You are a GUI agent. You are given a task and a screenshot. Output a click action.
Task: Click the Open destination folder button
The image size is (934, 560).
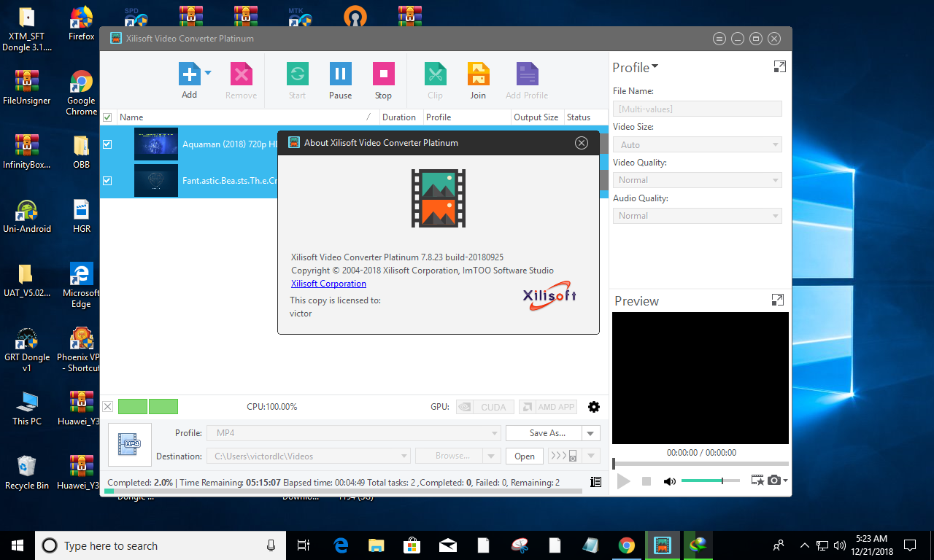click(525, 456)
